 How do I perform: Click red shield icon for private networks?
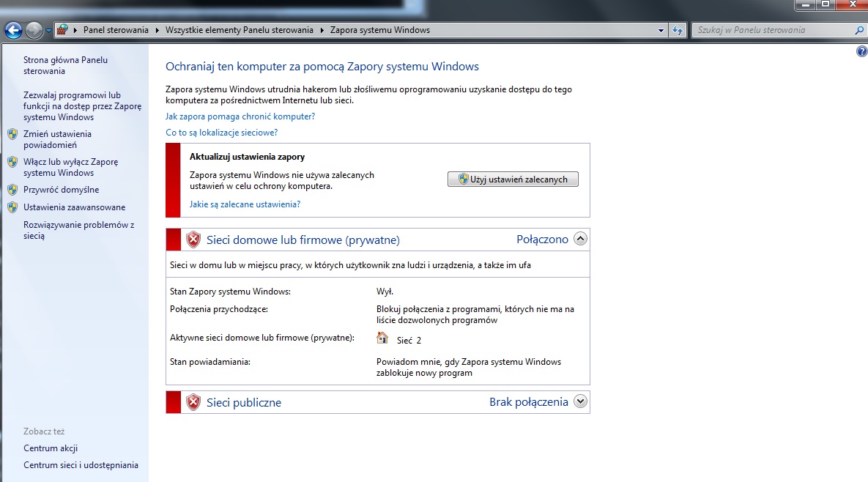pos(193,240)
